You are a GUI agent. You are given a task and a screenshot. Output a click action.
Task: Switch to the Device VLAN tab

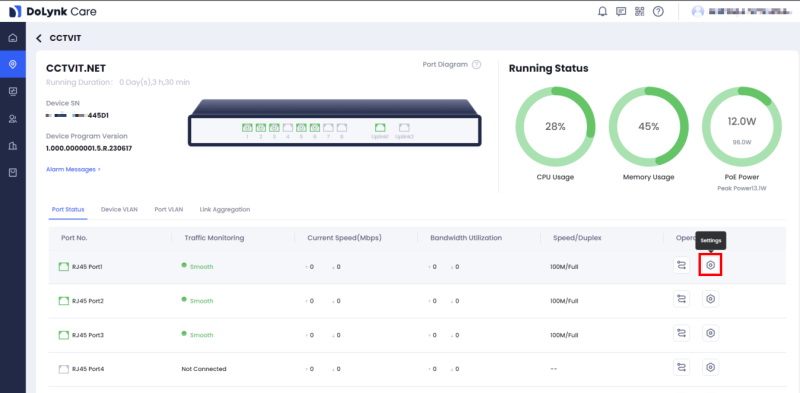point(119,209)
